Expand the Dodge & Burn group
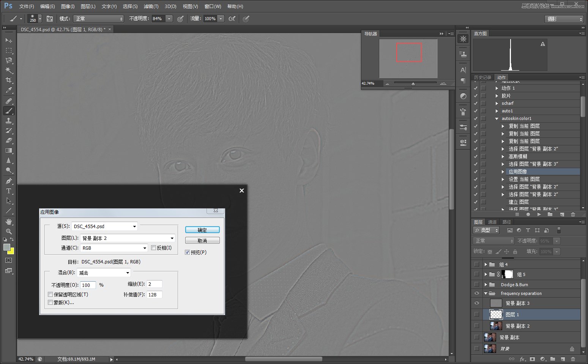Image resolution: width=588 pixels, height=364 pixels. 486,285
